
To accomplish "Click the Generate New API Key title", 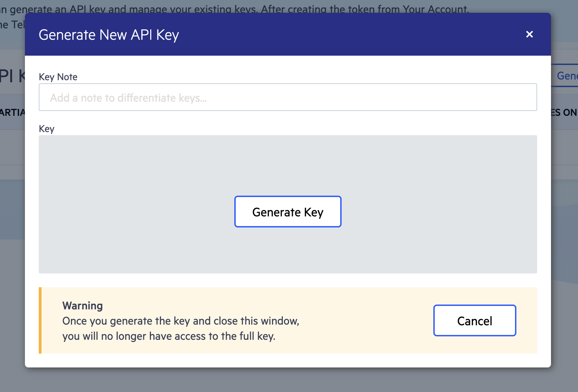I will (x=109, y=35).
